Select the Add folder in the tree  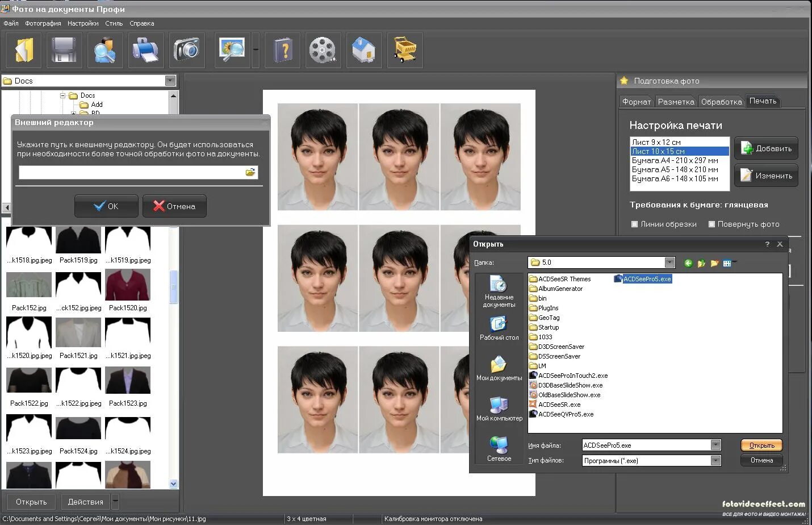point(91,105)
